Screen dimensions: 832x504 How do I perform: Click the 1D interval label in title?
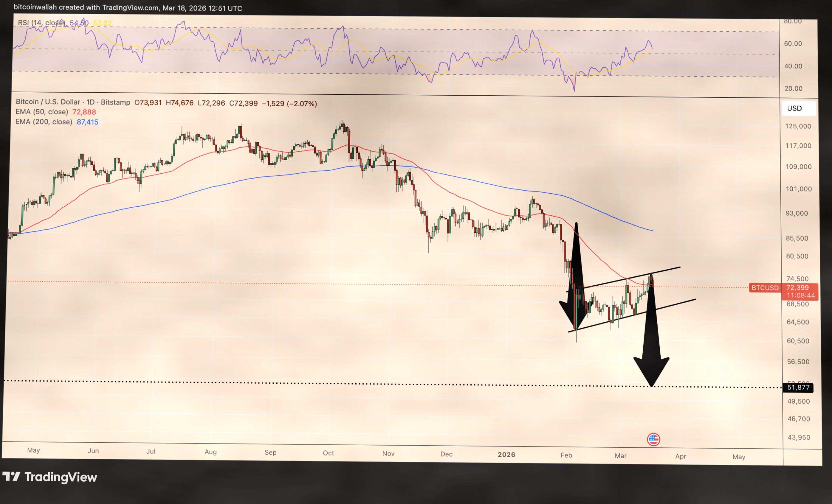[90, 102]
